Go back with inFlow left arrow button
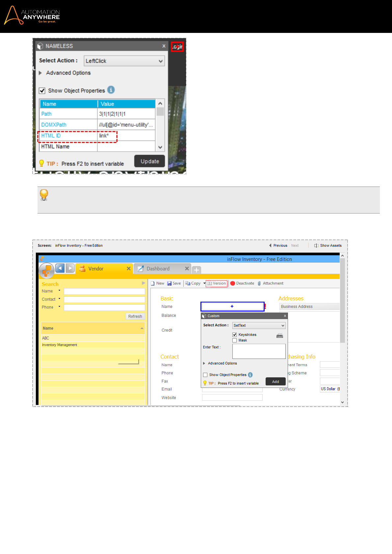 (60, 268)
